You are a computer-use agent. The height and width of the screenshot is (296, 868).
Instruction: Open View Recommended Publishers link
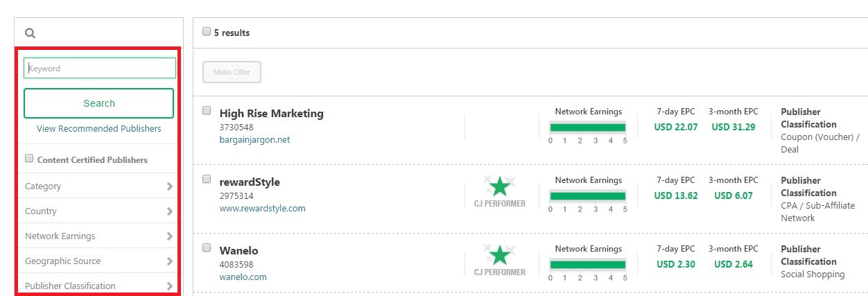(x=98, y=129)
